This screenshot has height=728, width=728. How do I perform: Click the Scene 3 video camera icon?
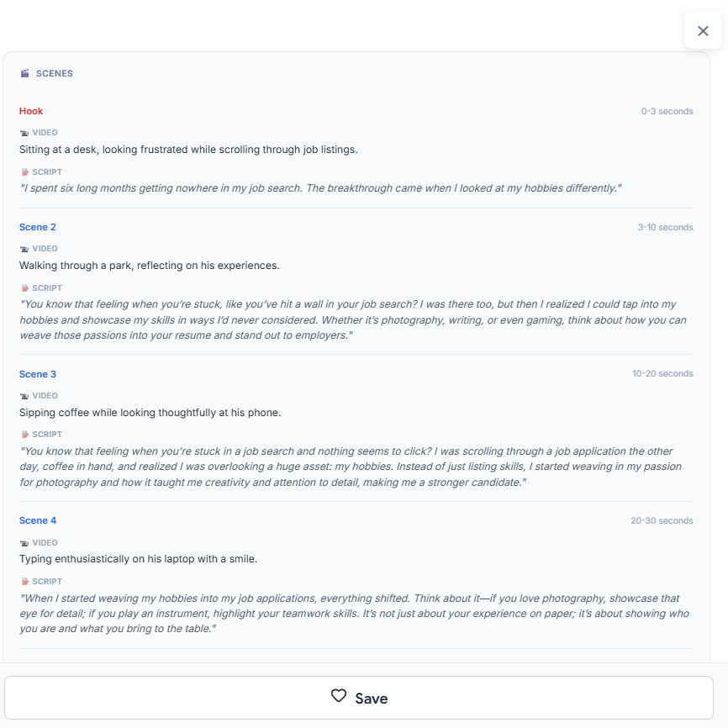click(24, 396)
